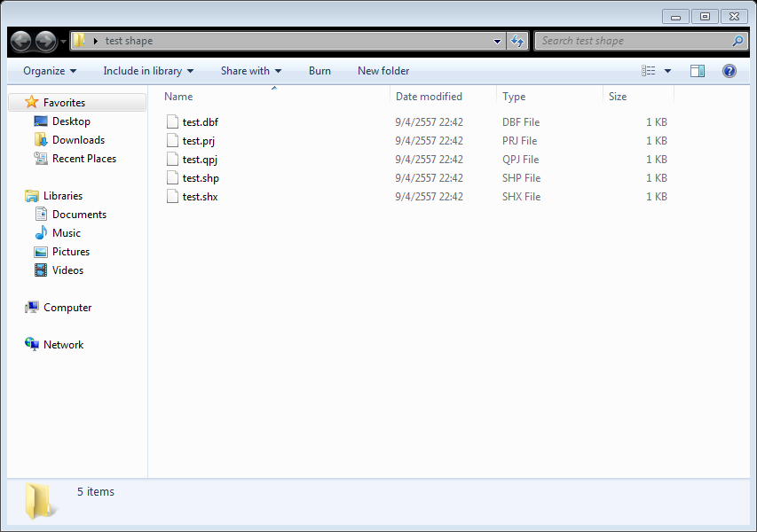Click the Music note icon

(x=41, y=232)
